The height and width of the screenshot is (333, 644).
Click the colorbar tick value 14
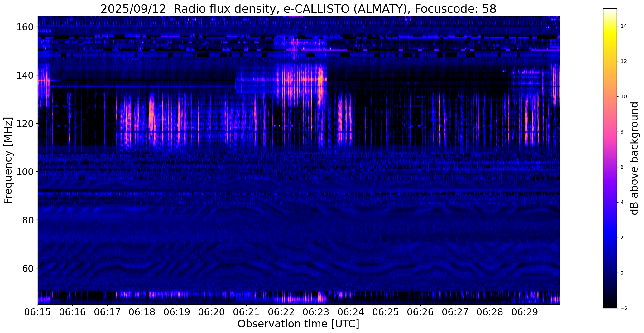coord(624,26)
